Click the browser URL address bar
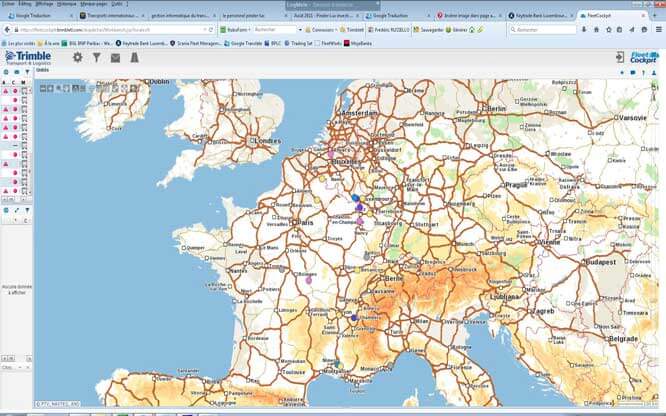666x416 pixels. tap(110, 30)
